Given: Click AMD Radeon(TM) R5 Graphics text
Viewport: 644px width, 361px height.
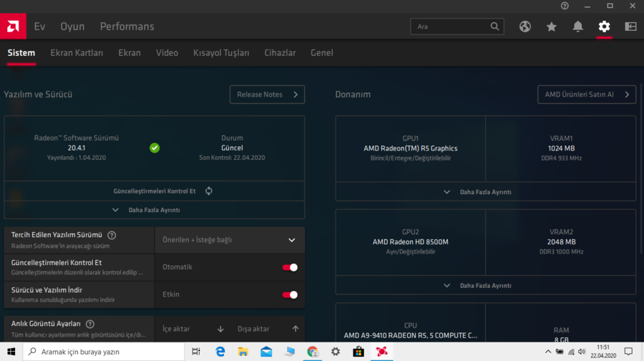Looking at the screenshot, I should [410, 148].
